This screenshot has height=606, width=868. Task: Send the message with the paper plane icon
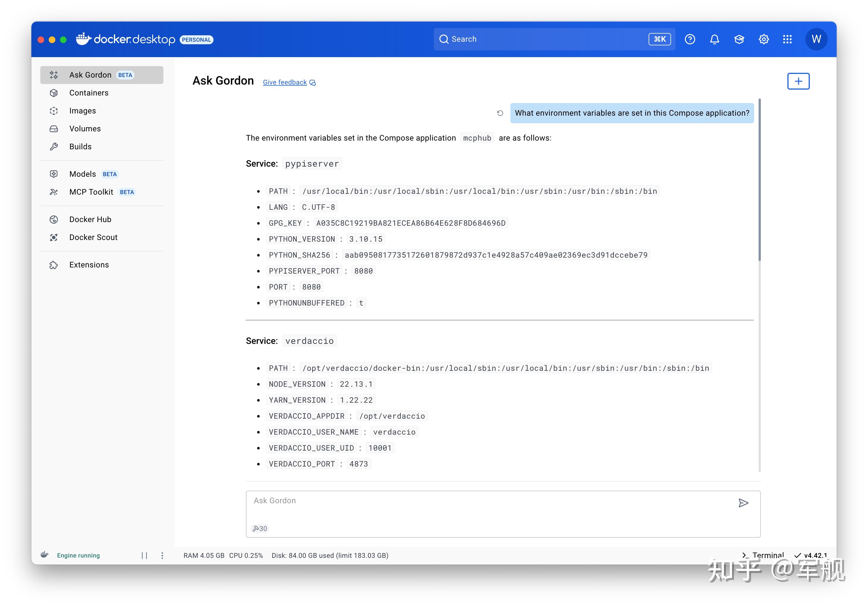coord(744,503)
